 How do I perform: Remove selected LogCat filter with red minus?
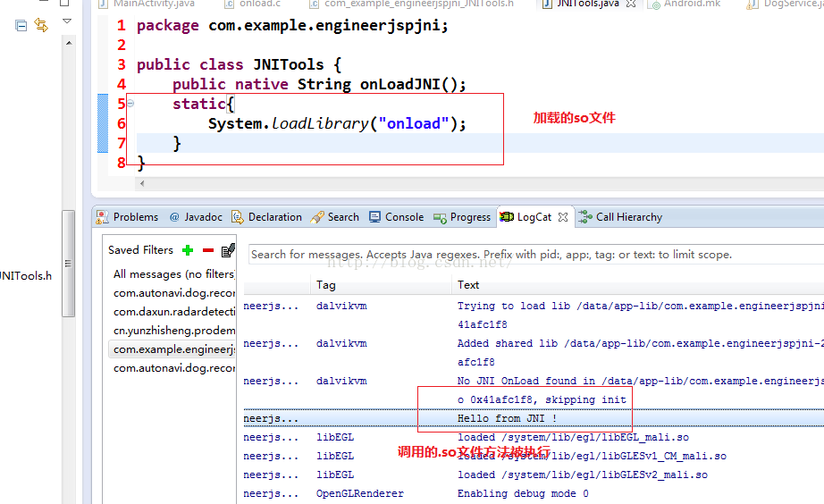click(208, 250)
